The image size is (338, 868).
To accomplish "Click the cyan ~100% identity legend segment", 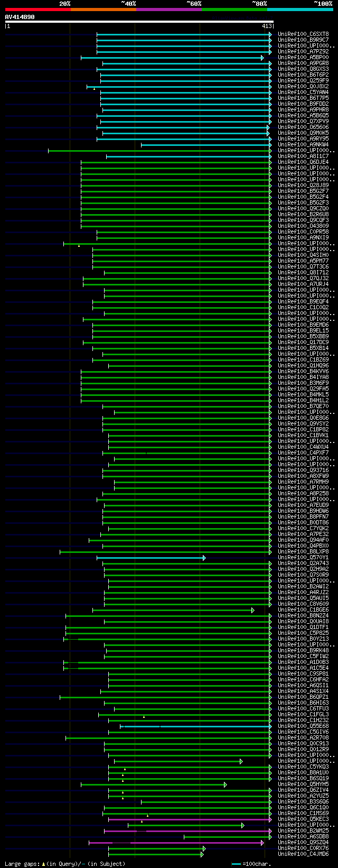I will tap(299, 10).
